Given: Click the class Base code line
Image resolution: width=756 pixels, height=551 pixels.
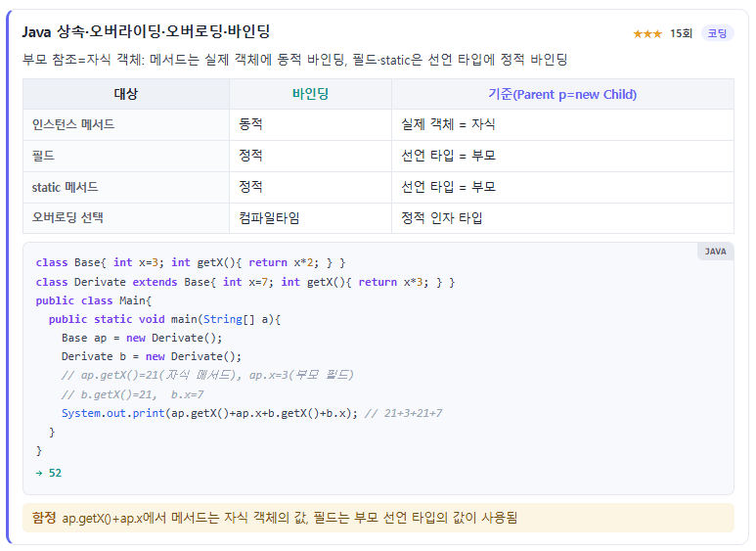Looking at the screenshot, I should pyautogui.click(x=191, y=262).
